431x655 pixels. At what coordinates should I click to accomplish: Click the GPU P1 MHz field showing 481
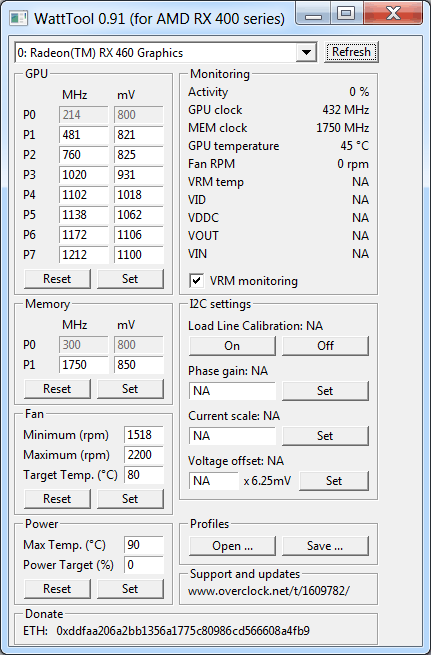point(83,135)
